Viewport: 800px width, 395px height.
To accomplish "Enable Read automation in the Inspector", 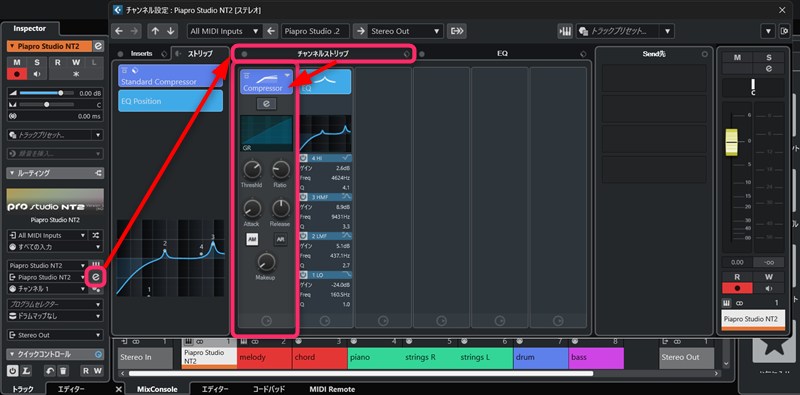I will (x=58, y=62).
